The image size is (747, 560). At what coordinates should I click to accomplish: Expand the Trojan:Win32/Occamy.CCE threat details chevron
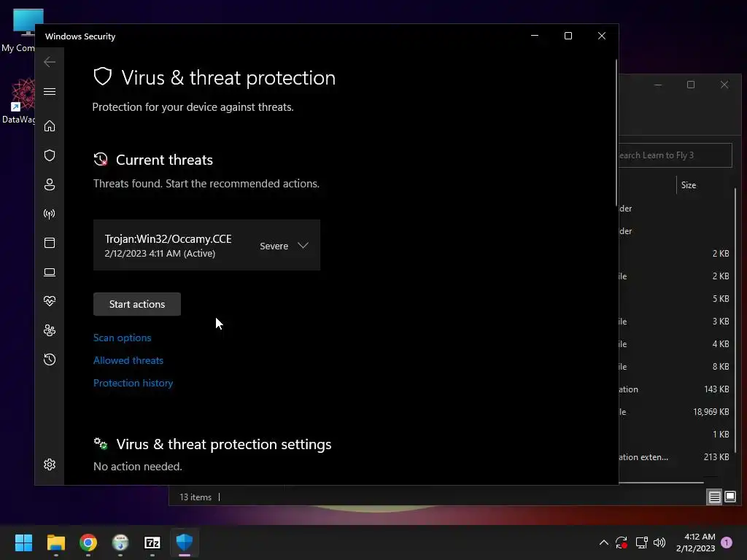[x=303, y=245]
